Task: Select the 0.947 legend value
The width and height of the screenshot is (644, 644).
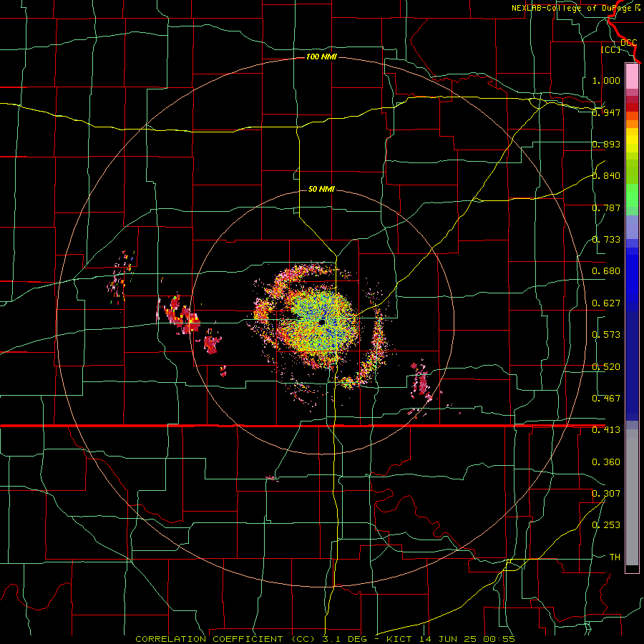Action: [606, 112]
